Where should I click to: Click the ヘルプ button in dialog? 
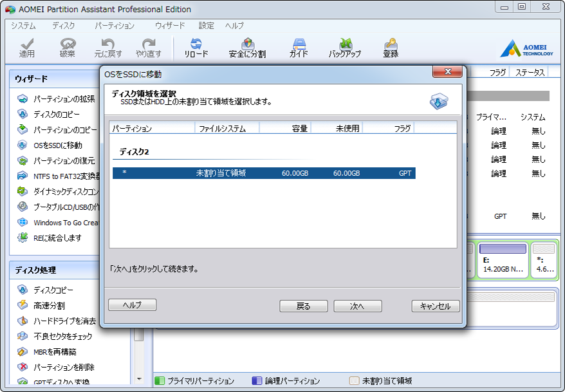pyautogui.click(x=133, y=305)
